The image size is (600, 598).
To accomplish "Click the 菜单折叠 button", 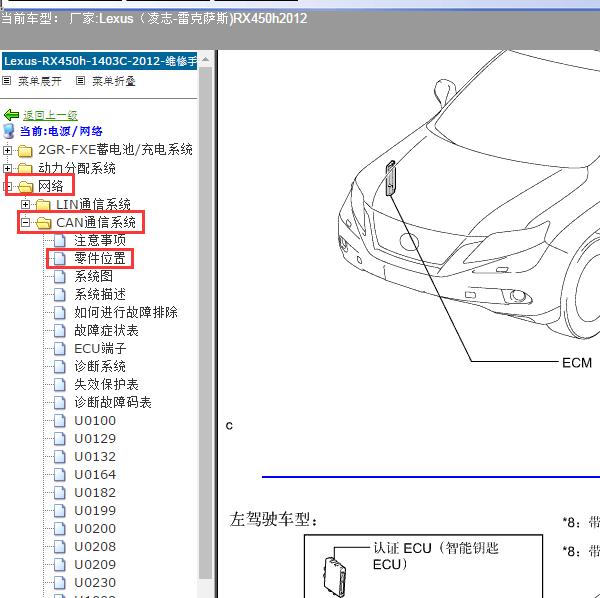I will point(114,81).
